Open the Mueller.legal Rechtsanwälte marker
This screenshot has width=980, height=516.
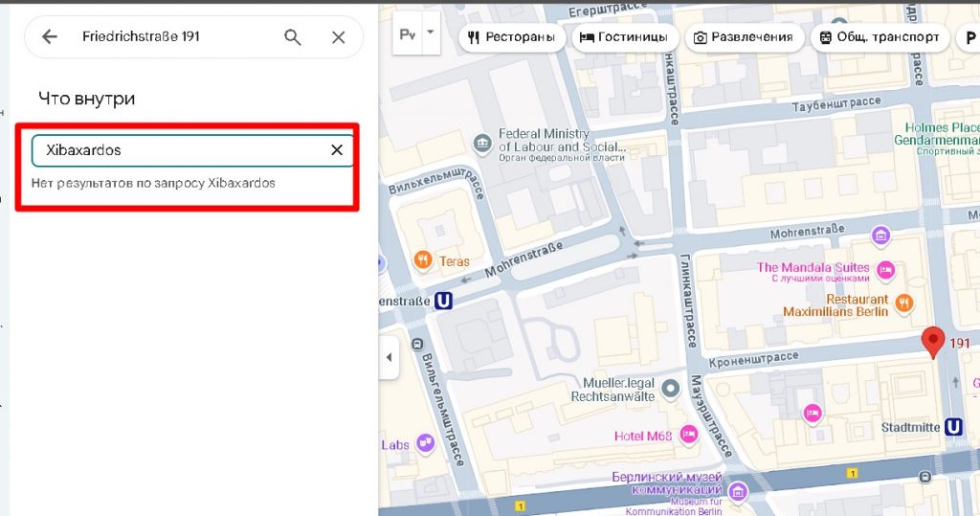670,389
